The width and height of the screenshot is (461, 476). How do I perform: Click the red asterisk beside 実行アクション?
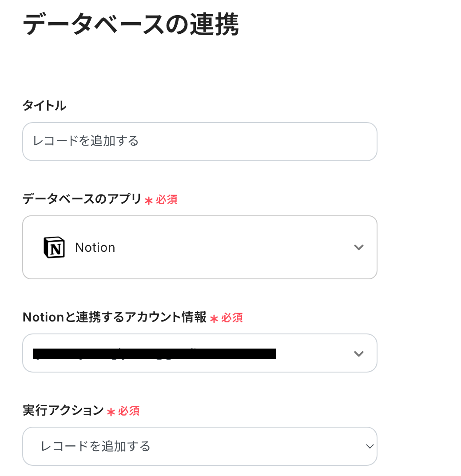[111, 412]
